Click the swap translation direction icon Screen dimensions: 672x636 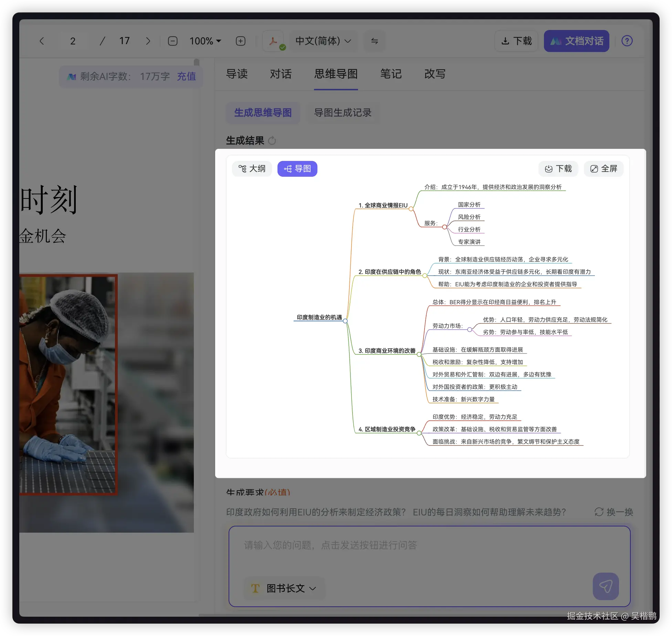pyautogui.click(x=375, y=41)
